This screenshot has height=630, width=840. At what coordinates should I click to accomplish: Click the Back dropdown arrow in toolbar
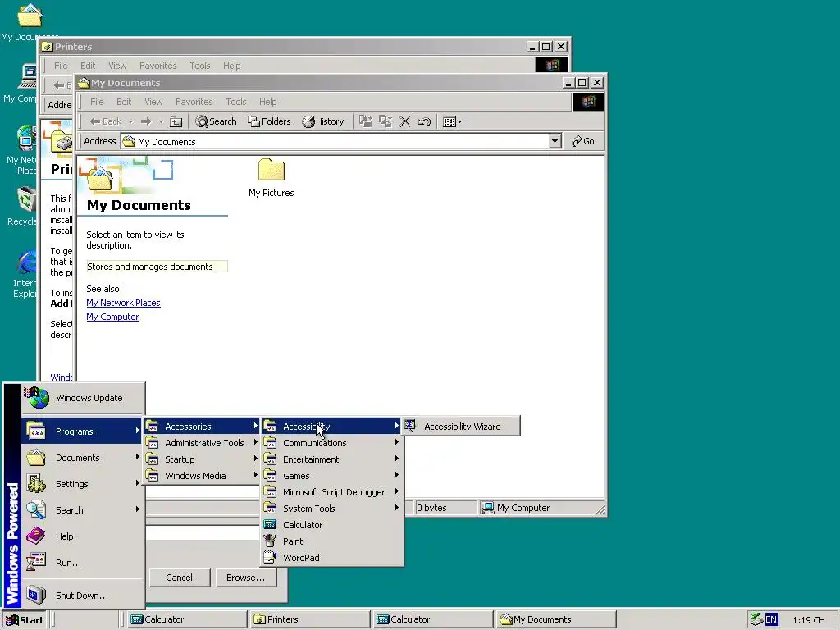[130, 121]
